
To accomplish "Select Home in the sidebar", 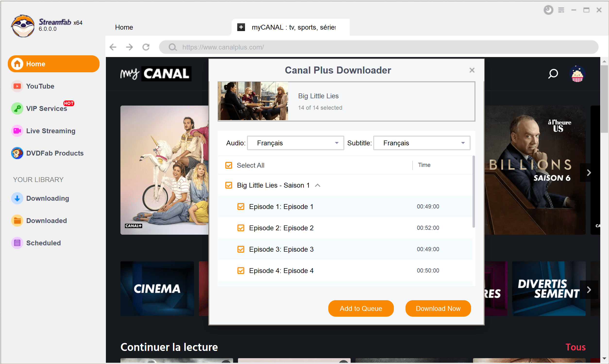I will point(53,64).
